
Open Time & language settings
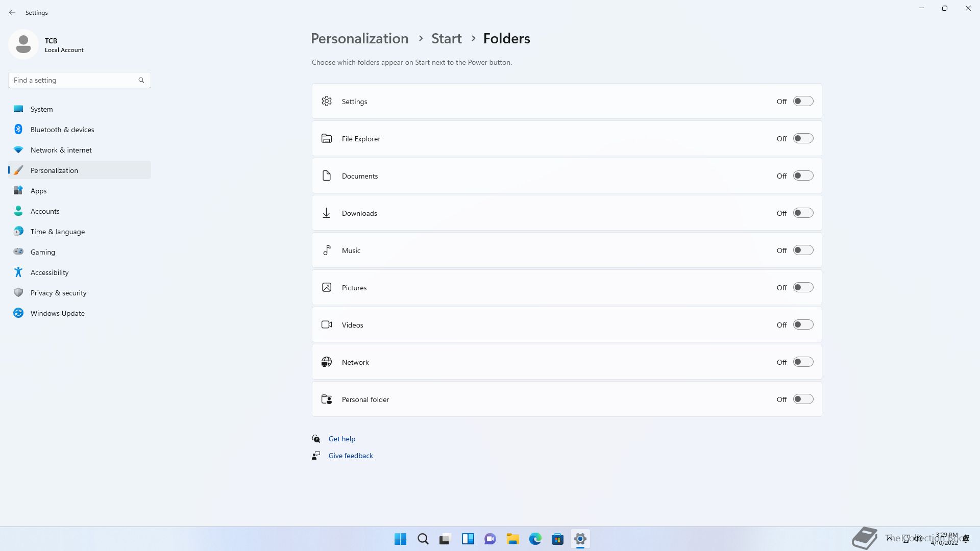point(80,231)
